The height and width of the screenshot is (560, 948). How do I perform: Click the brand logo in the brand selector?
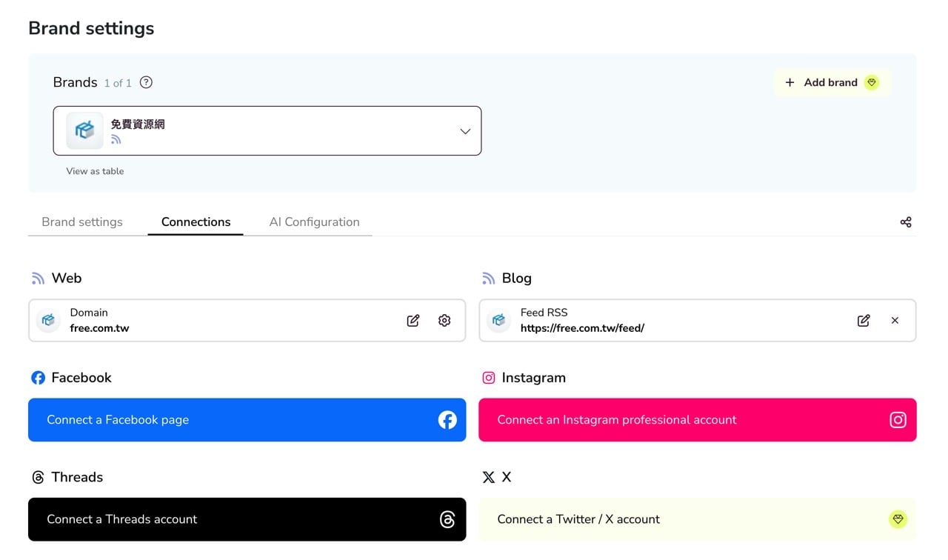coord(84,131)
